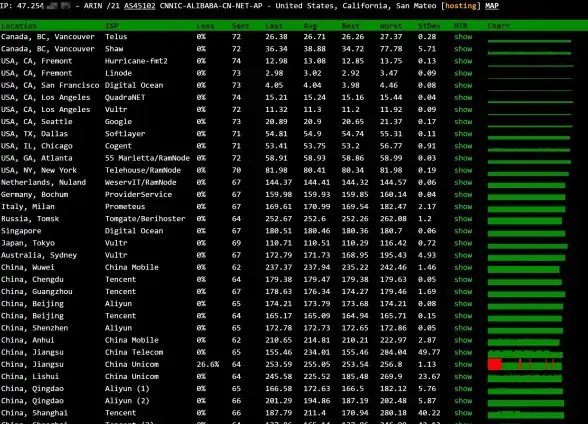Screen dimensions: 588x424
Task: Show MTR for Fremont Linode row
Action: coord(463,73)
